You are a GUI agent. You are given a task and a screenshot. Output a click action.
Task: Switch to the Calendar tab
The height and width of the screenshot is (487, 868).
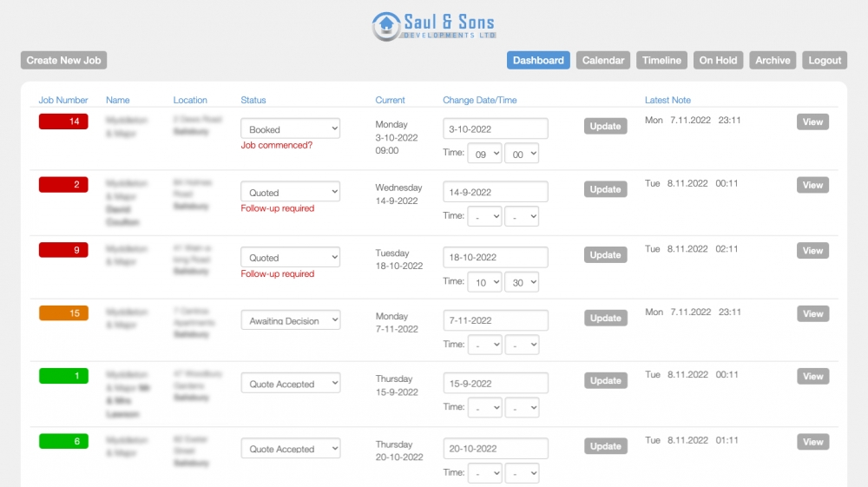(603, 61)
